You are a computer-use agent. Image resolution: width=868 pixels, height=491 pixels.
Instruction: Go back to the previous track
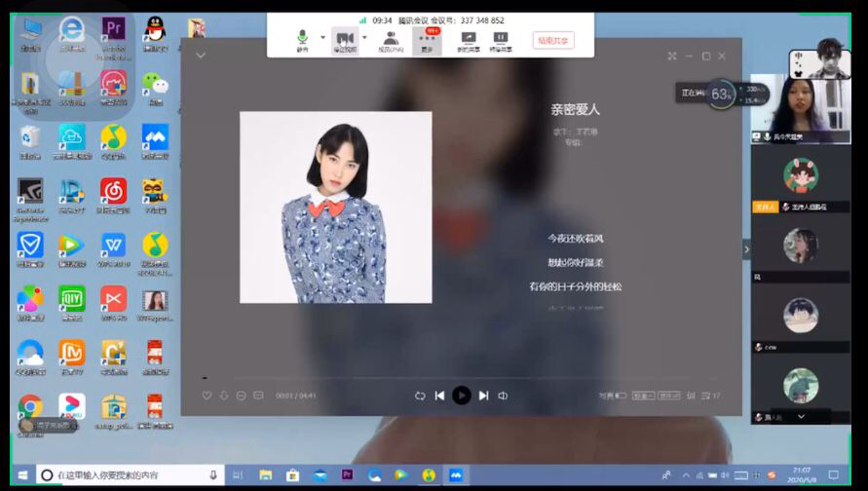(x=439, y=396)
